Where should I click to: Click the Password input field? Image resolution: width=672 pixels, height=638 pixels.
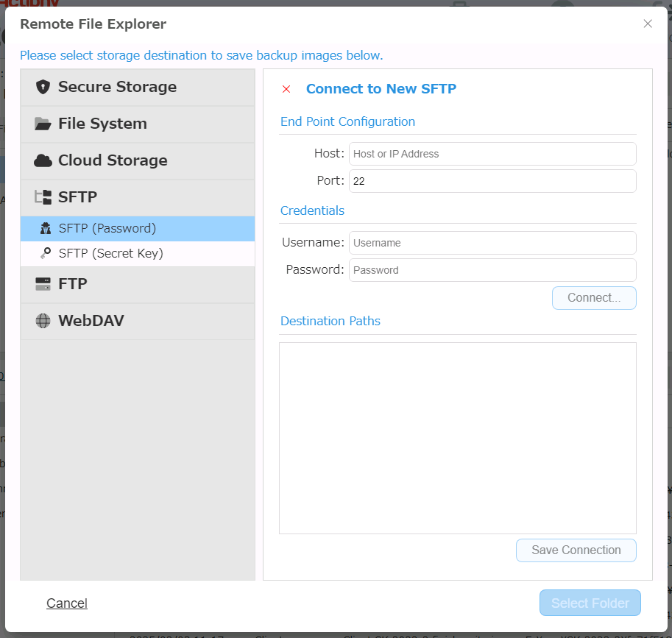[492, 270]
